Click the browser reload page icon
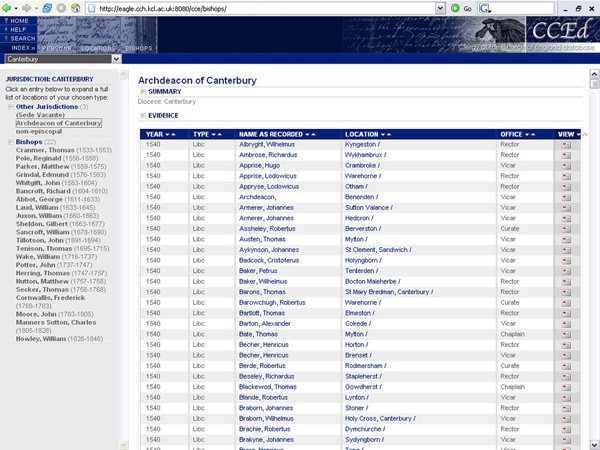This screenshot has width=600, height=450. coord(45,8)
